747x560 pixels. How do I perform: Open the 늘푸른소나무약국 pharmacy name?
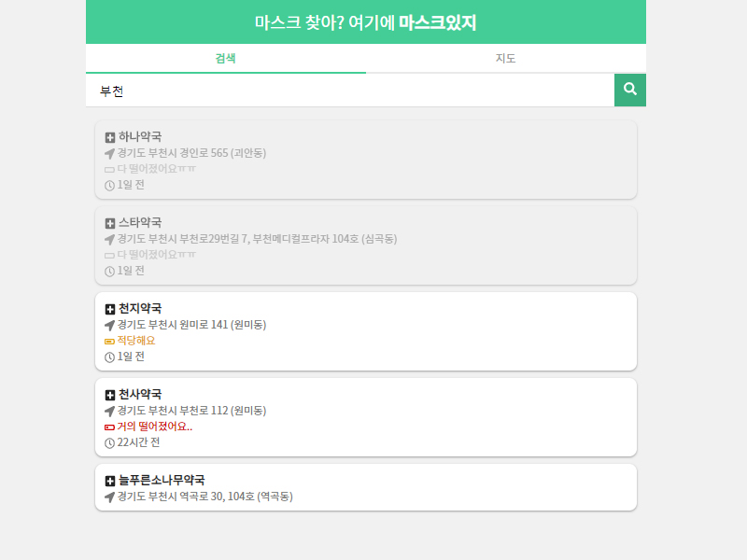pos(162,480)
